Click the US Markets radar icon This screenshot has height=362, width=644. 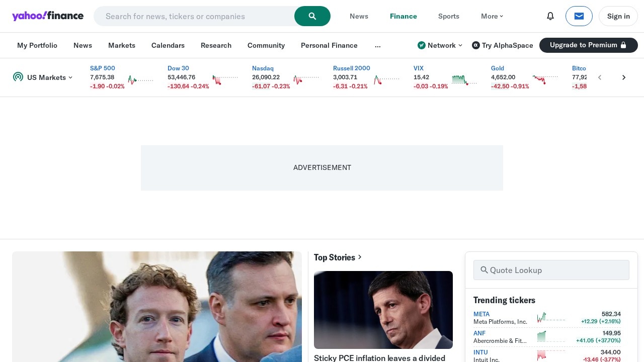18,77
